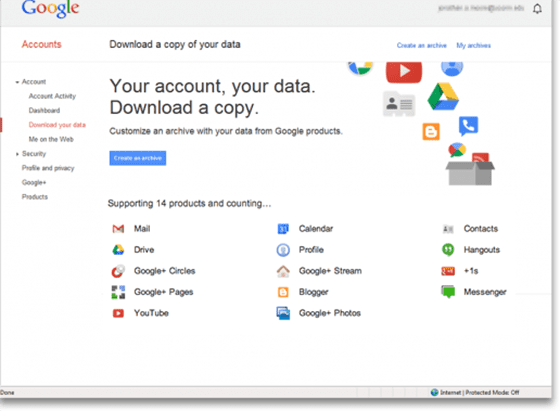Open Dashboard in sidebar
The width and height of the screenshot is (560, 411).
[44, 110]
